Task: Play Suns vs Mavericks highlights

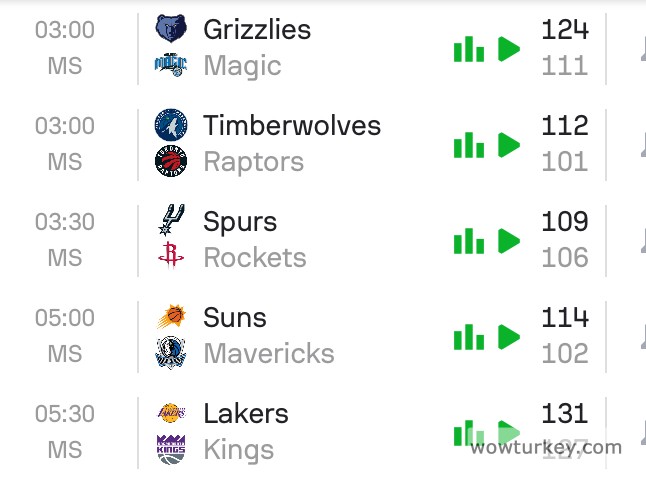Action: (509, 337)
